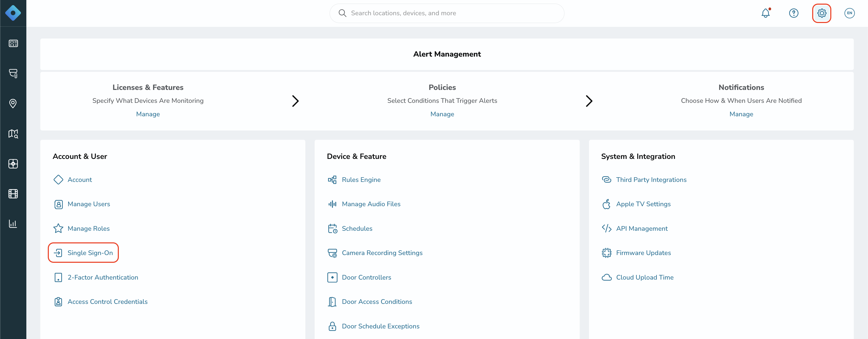Click the Notifications section title

click(741, 87)
